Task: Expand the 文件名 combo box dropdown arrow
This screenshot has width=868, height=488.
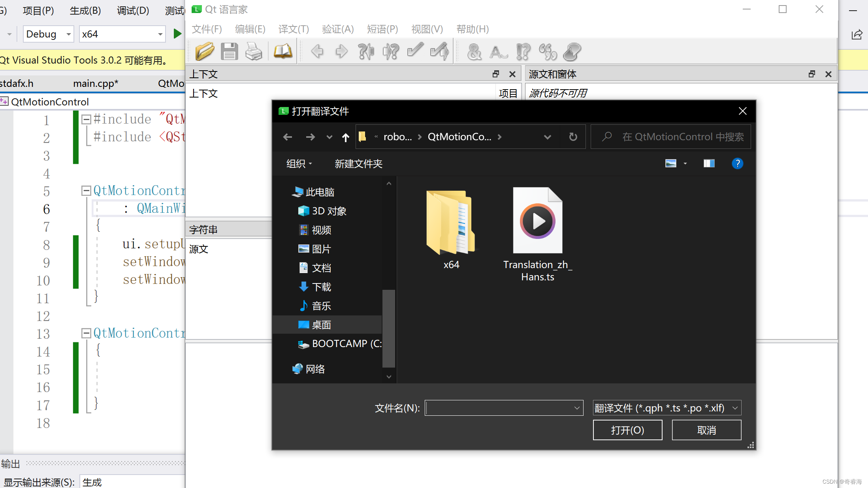Action: tap(577, 408)
